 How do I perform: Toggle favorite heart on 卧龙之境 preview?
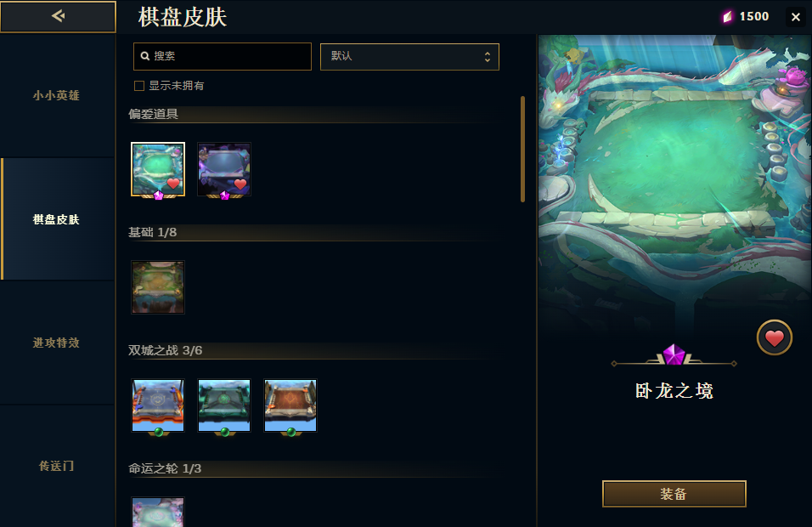point(774,337)
